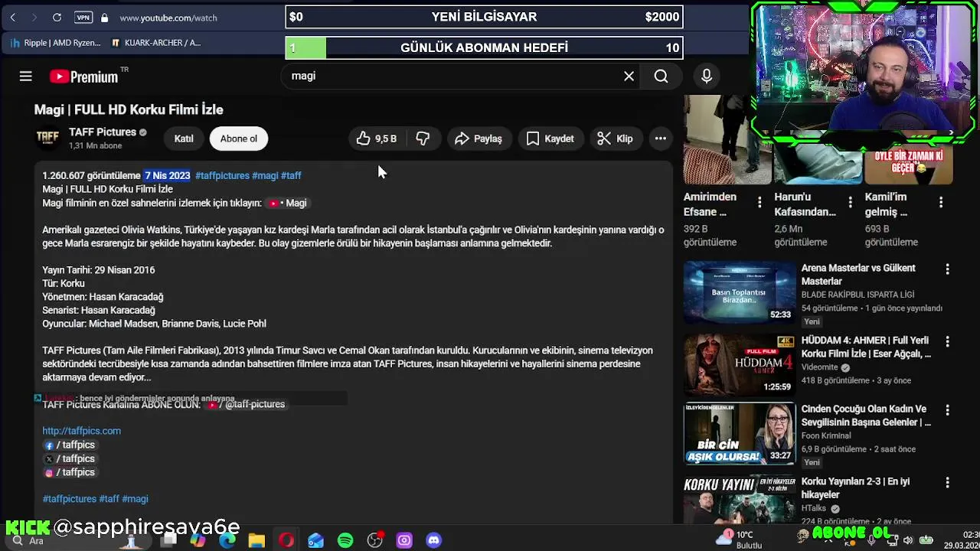
Task: Open Amirimden Efsane short thumbnail
Action: click(728, 140)
